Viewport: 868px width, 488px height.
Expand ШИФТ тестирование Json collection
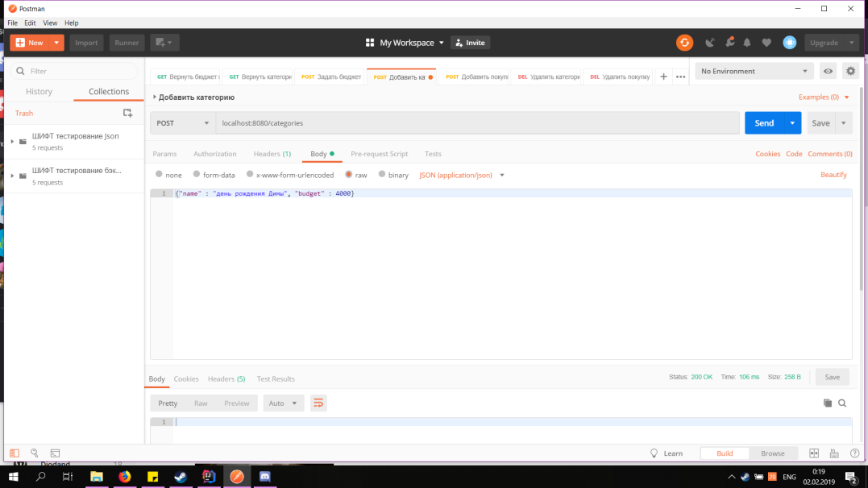(12, 142)
